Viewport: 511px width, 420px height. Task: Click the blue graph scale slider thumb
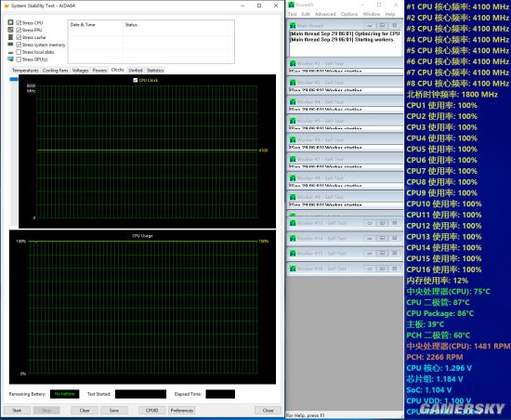pyautogui.click(x=14, y=79)
